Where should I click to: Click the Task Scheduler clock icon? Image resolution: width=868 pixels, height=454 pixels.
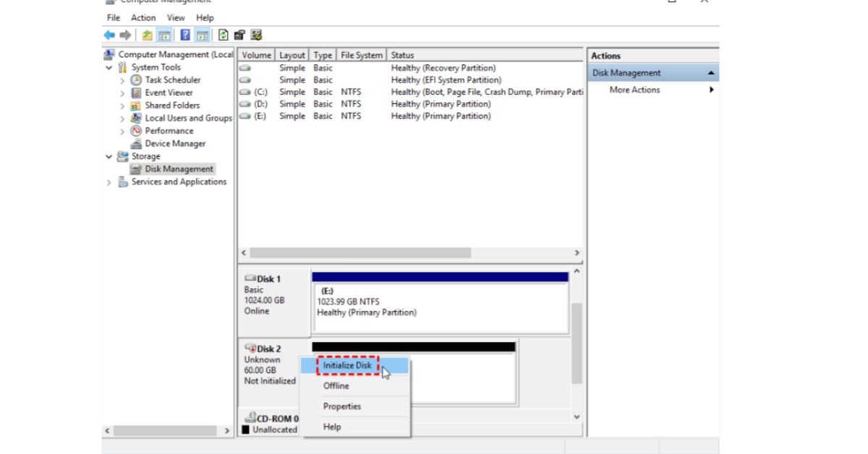136,80
